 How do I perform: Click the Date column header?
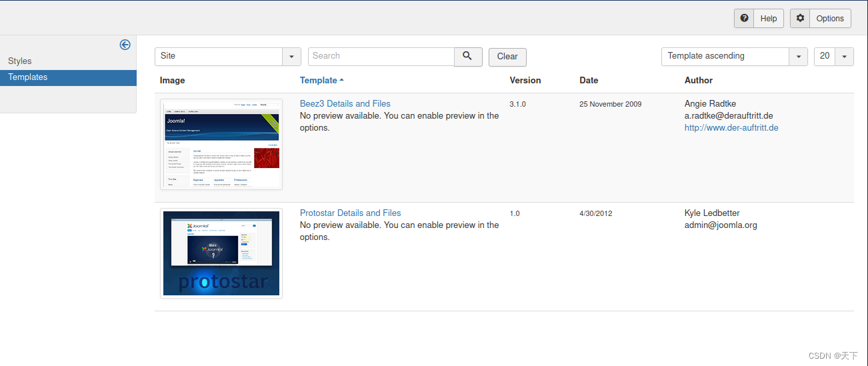click(x=589, y=80)
